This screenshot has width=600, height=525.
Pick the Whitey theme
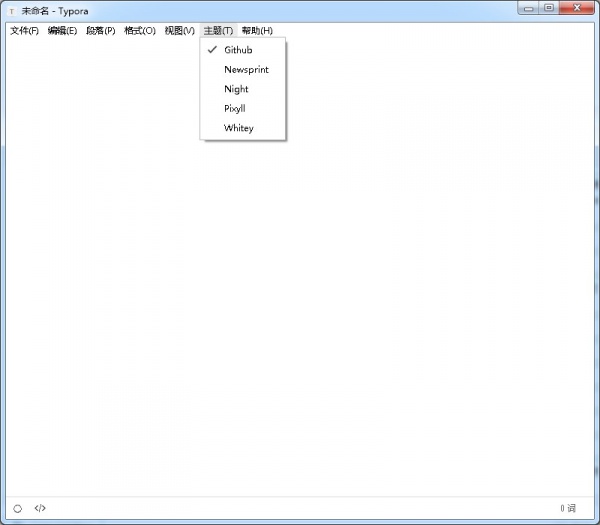click(x=239, y=128)
